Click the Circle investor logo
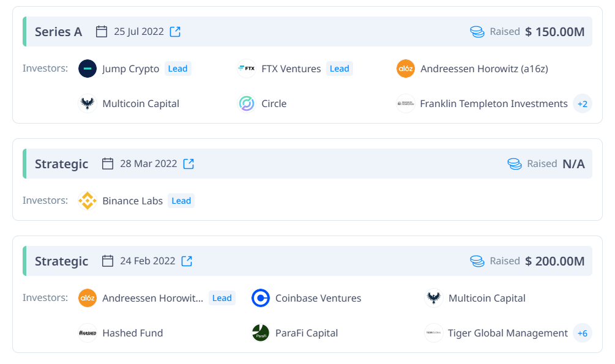 (x=247, y=103)
